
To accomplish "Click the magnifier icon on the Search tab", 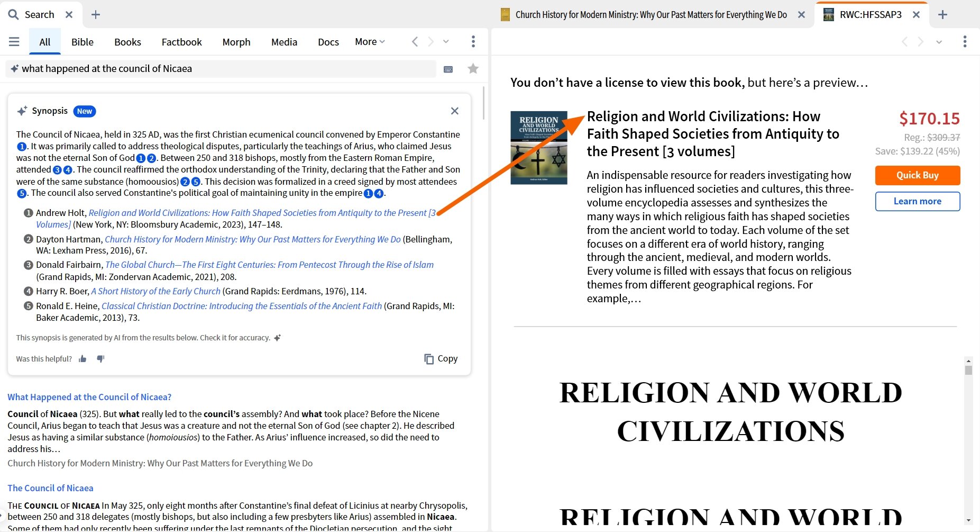I will [x=14, y=14].
